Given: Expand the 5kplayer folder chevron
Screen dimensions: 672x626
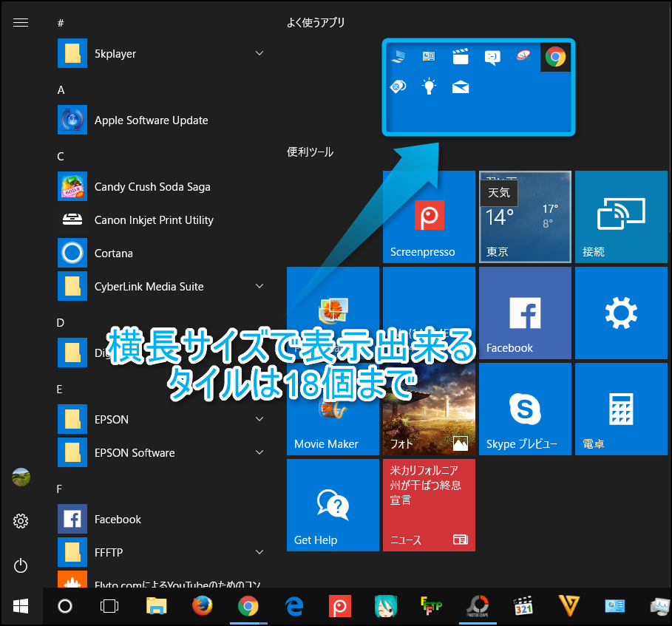Looking at the screenshot, I should click(x=259, y=53).
